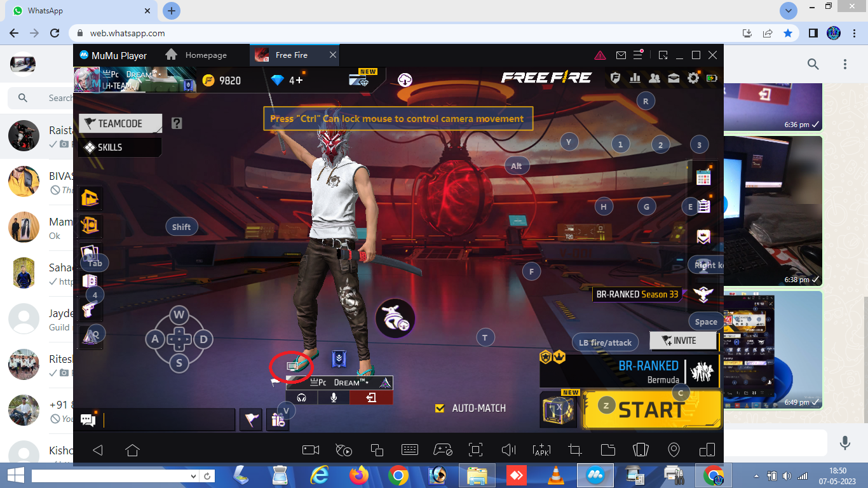Change game mode via BR-RANKED Bermuda panel
This screenshot has width=868, height=488.
[629, 371]
